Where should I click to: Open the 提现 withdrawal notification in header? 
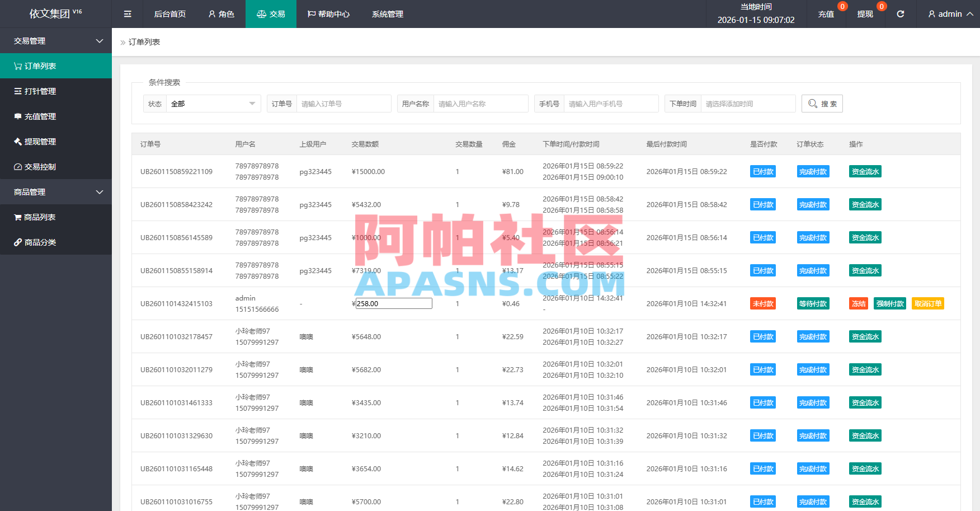coord(865,14)
